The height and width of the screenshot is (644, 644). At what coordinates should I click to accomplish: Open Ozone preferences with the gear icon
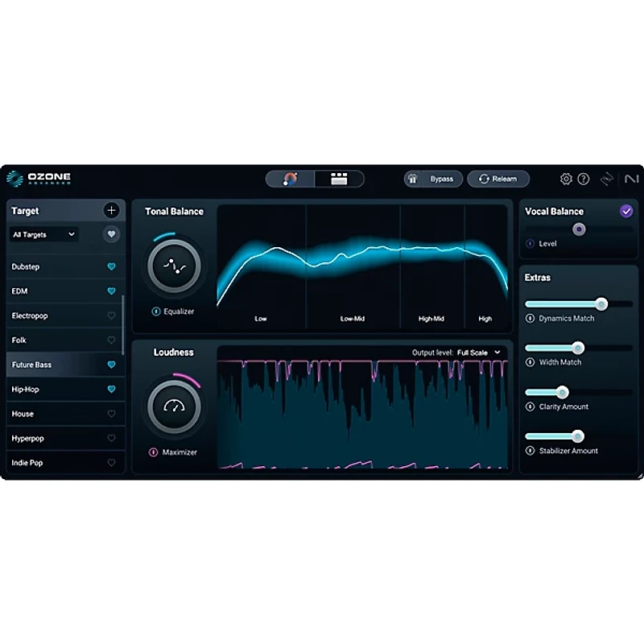(x=566, y=179)
